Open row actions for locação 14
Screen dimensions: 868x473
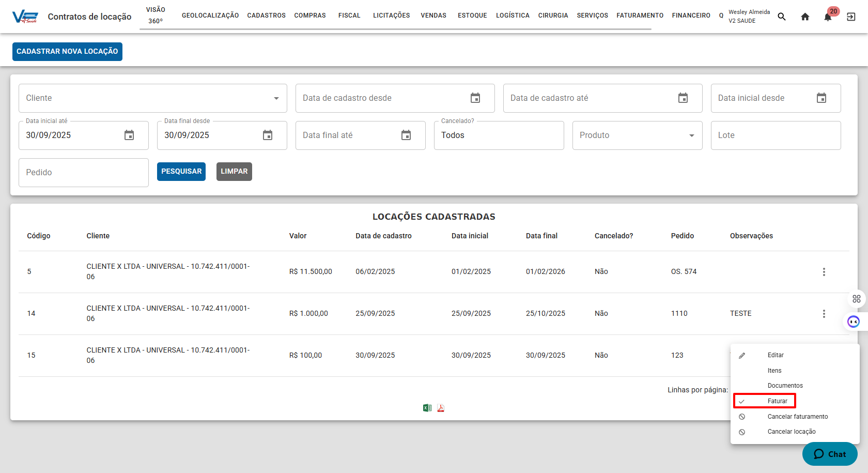pyautogui.click(x=824, y=314)
